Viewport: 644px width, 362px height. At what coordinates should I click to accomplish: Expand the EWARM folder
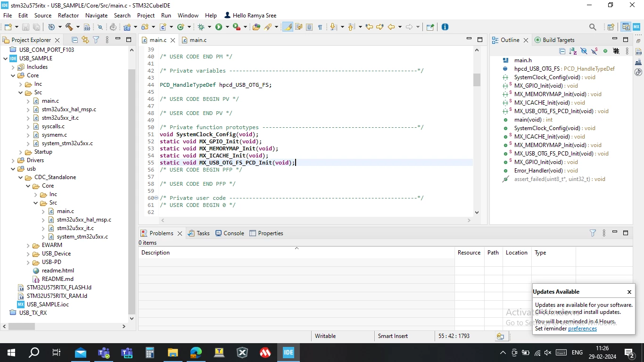pos(29,245)
